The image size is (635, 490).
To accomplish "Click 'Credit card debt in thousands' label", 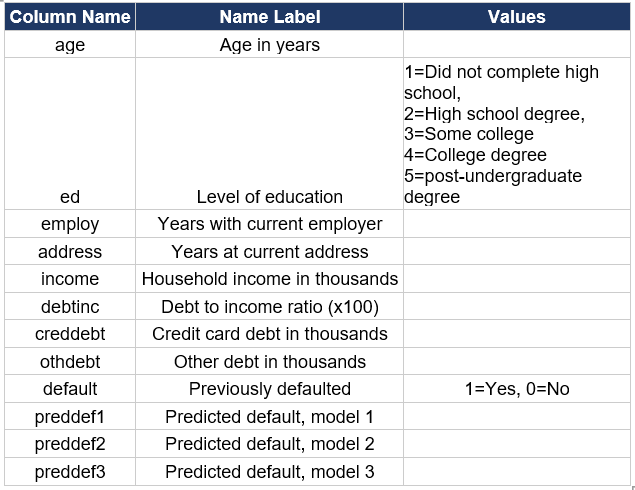I will (270, 334).
